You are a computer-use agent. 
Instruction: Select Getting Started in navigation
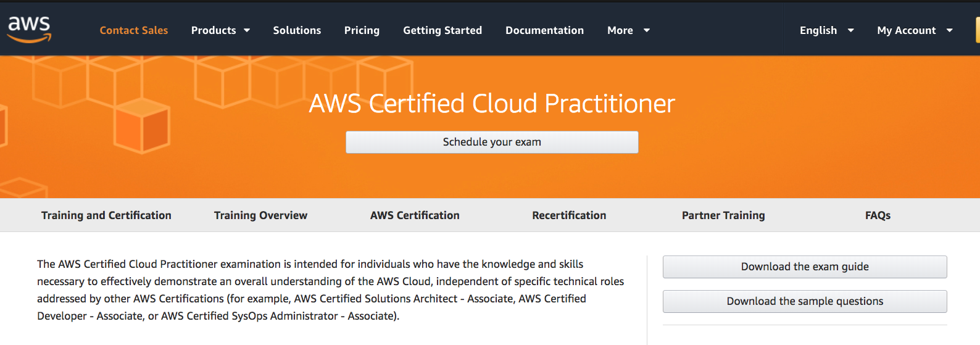pos(442,30)
